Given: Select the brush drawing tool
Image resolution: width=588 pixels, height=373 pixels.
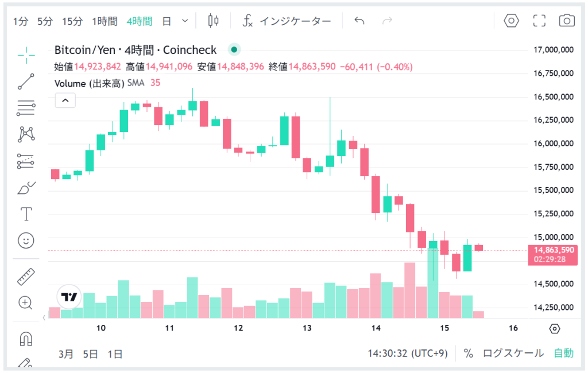Looking at the screenshot, I should point(26,188).
